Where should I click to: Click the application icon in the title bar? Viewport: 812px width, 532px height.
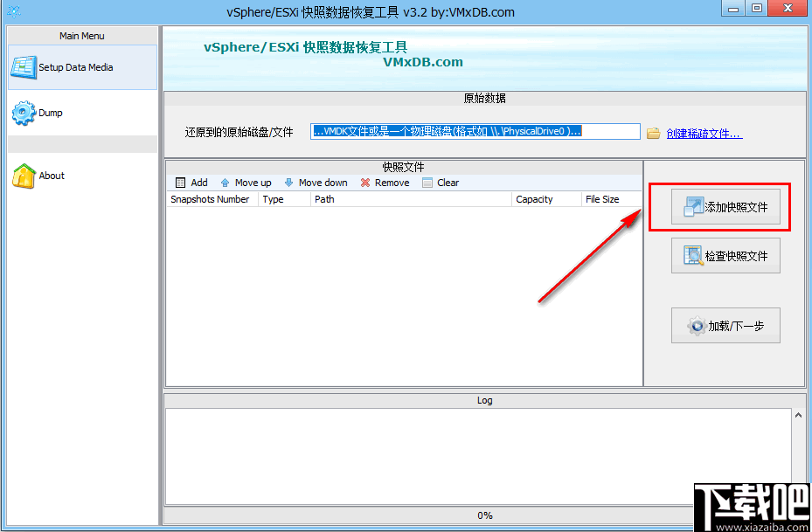click(12, 11)
